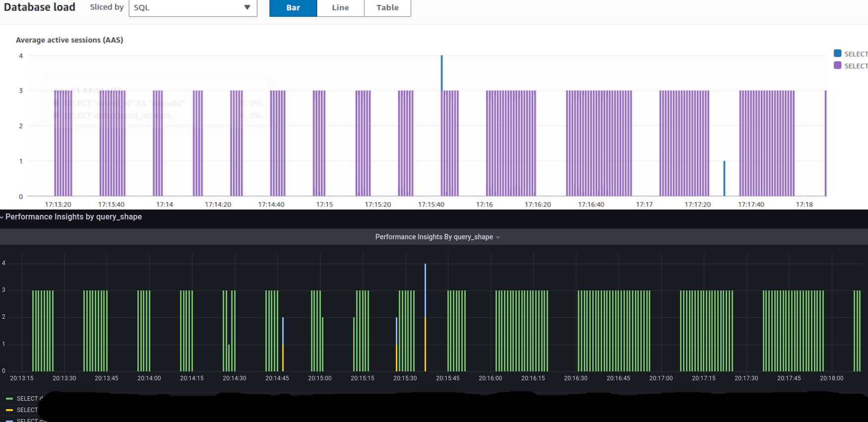
Task: Click the Sliced by label
Action: pos(107,7)
